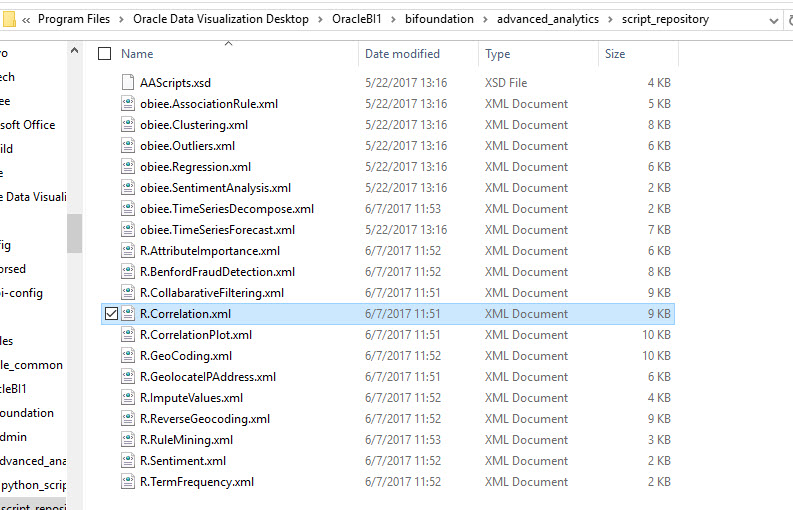793x510 pixels.
Task: Sort files by the Name column
Action: pos(137,54)
